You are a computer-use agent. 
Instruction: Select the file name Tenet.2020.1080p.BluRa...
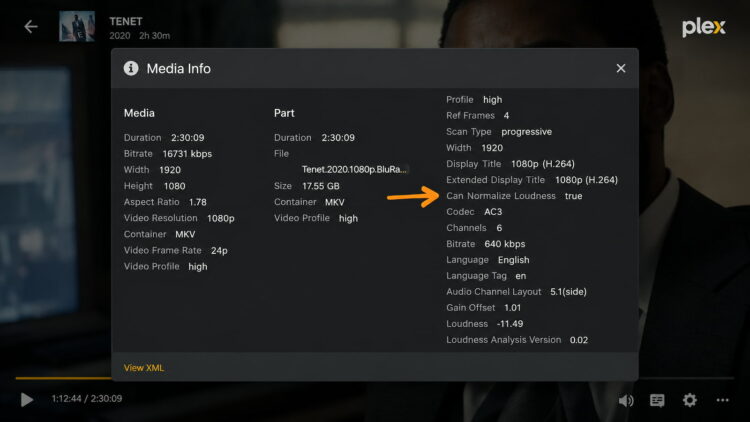tap(354, 169)
